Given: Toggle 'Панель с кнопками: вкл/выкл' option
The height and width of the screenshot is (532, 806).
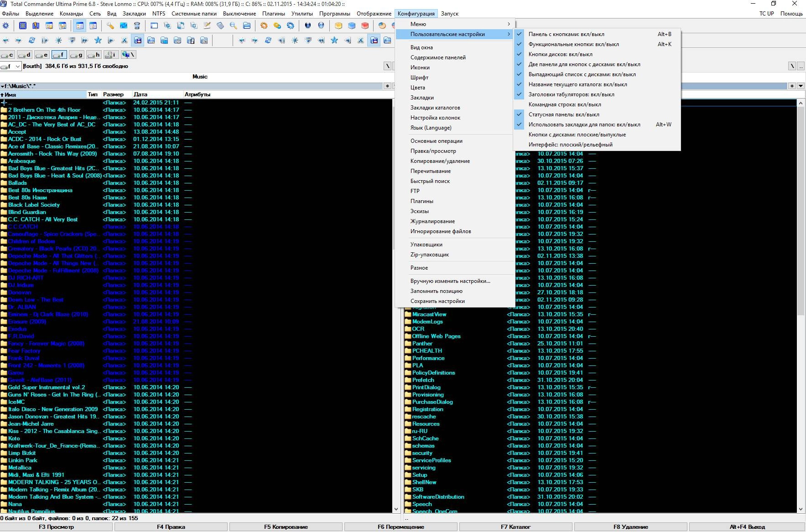Looking at the screenshot, I should pos(597,34).
